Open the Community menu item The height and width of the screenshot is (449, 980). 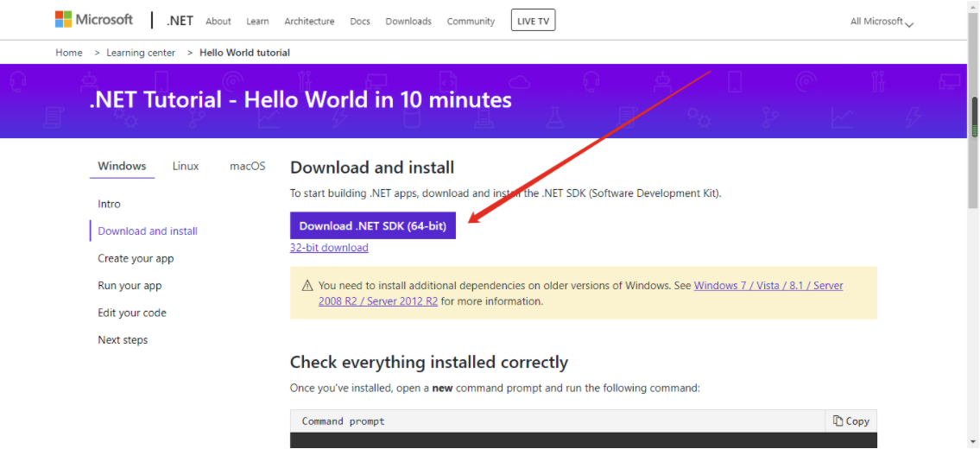(471, 22)
